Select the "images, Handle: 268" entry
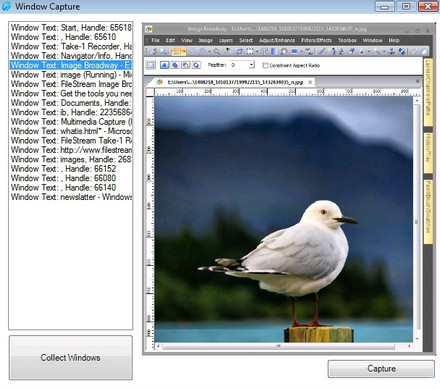Image resolution: width=440 pixels, height=389 pixels. 71,159
